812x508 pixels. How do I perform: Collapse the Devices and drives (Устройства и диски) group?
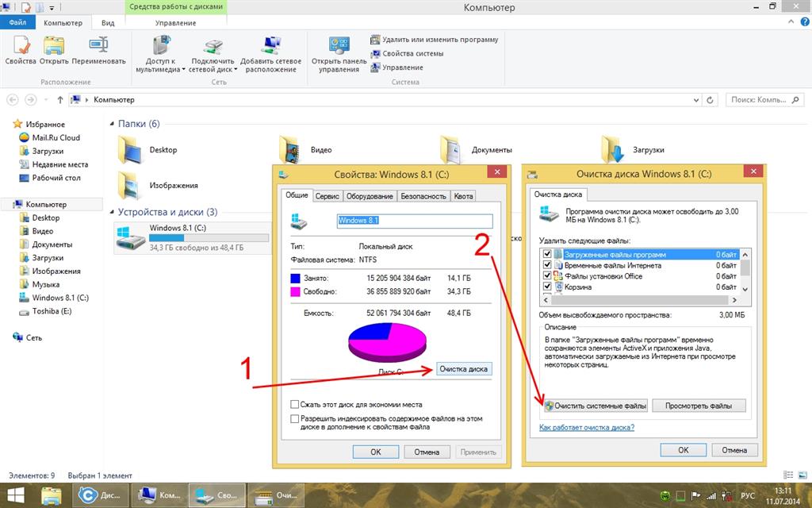pos(112,212)
